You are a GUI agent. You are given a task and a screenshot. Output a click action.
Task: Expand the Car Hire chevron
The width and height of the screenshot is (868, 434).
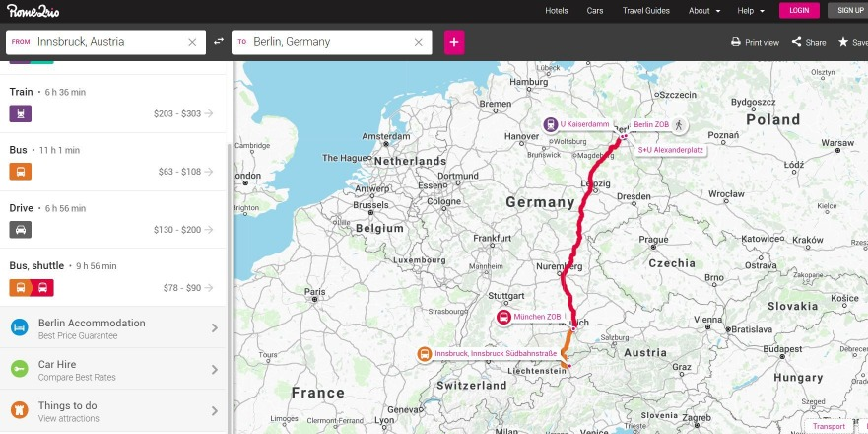click(x=215, y=370)
